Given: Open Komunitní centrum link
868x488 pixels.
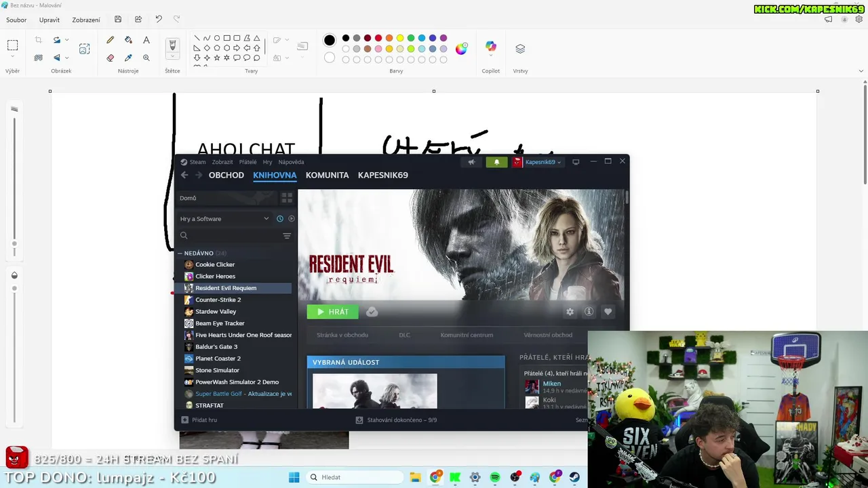Looking at the screenshot, I should point(467,335).
